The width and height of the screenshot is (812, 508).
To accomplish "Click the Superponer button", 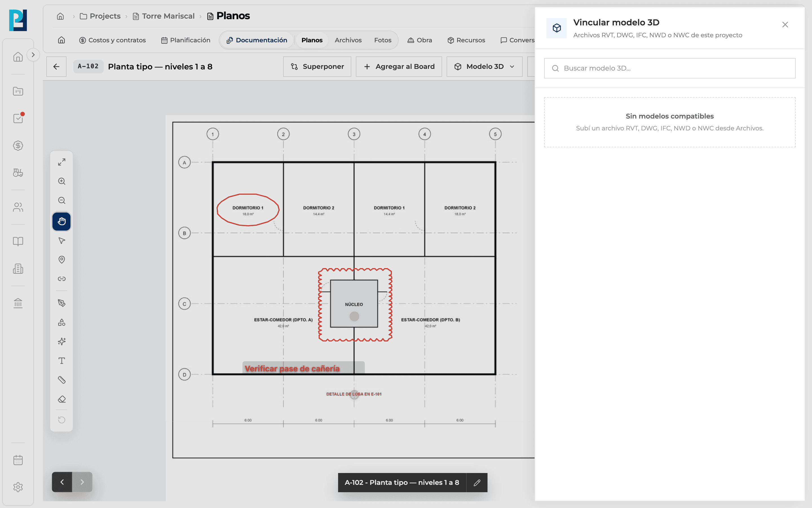I will (x=317, y=67).
